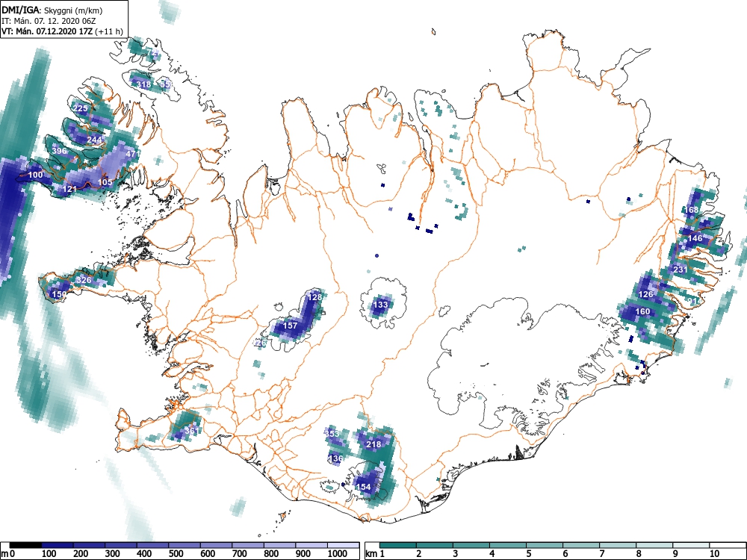747x560 pixels.
Task: Click the 146 visibility value label
Action: 695,238
